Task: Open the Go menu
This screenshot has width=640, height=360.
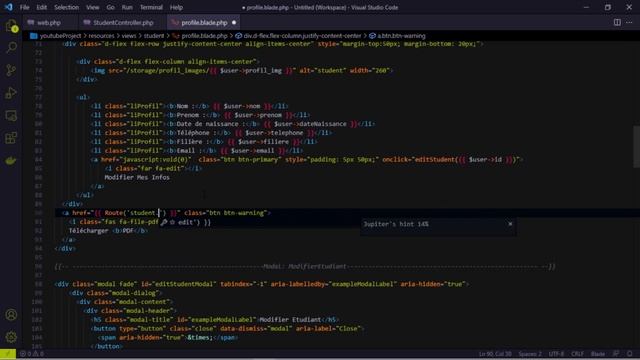Action: click(x=110, y=7)
